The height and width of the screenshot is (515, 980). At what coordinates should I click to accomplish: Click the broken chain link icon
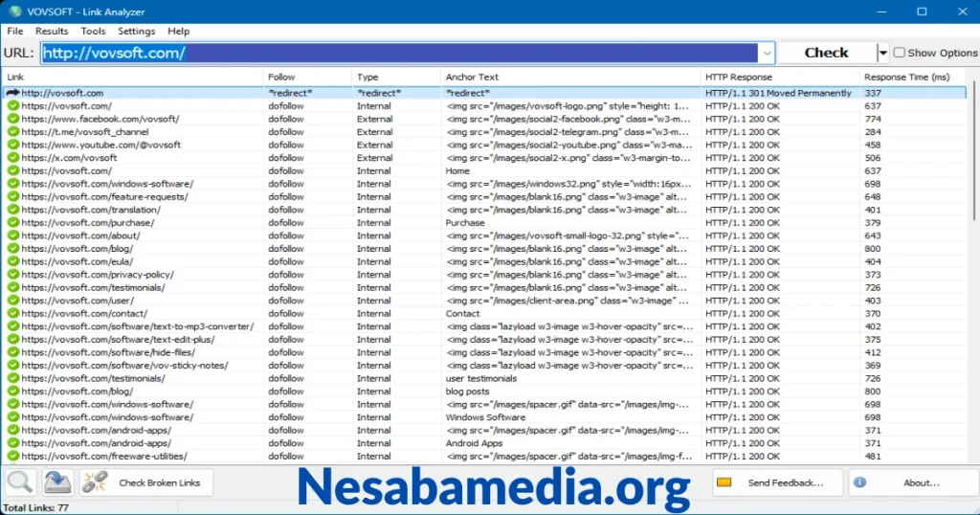point(95,482)
